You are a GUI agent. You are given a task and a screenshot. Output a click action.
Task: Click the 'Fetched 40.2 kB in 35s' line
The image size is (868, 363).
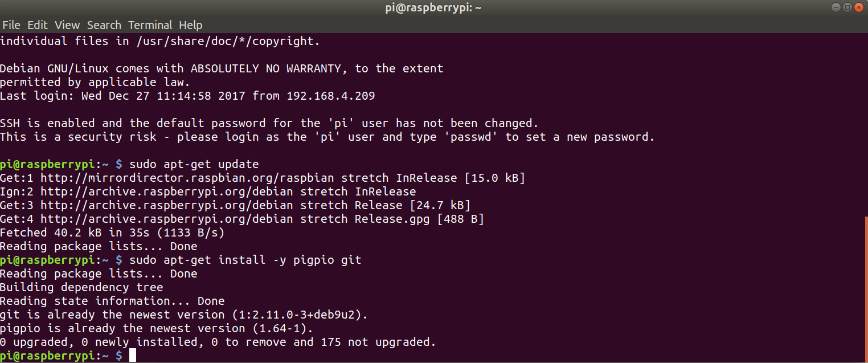pyautogui.click(x=112, y=233)
